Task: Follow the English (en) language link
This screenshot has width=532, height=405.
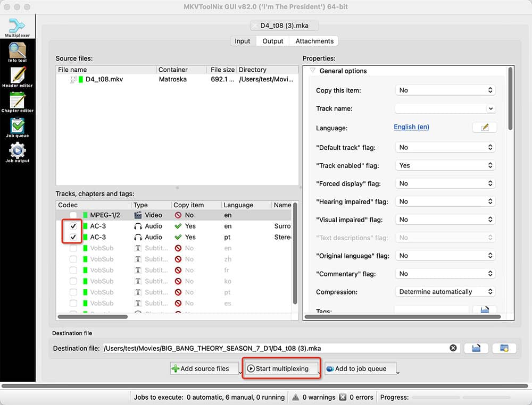Action: [411, 127]
